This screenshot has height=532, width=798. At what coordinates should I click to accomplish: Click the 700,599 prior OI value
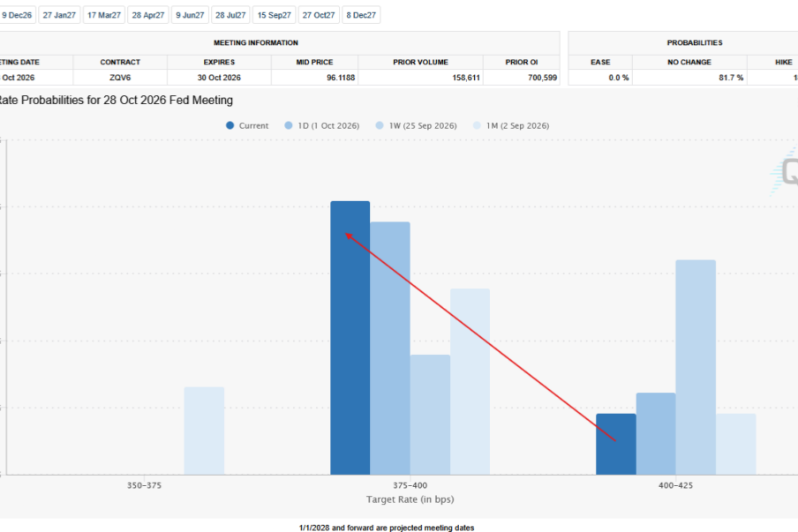(x=543, y=78)
